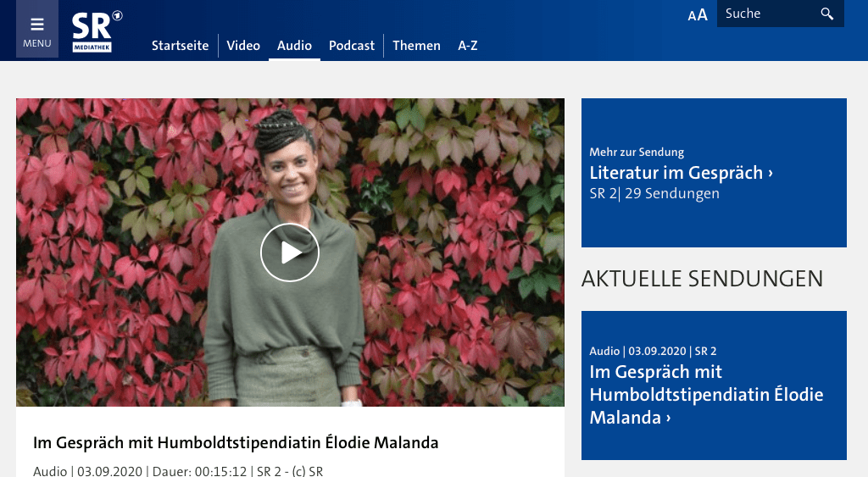Open the Startseite navigation item

click(x=180, y=46)
